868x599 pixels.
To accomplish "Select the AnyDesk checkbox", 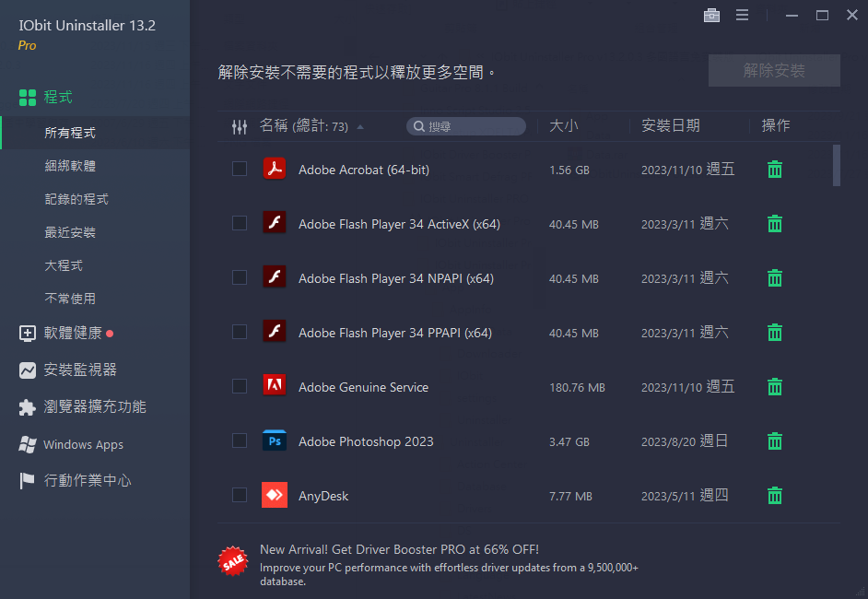I will click(240, 495).
